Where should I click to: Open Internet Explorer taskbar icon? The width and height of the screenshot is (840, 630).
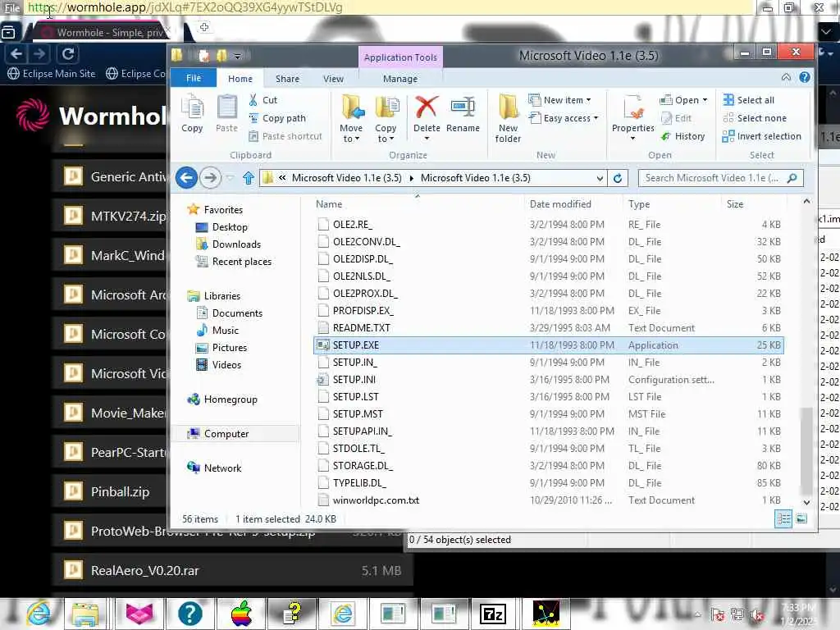point(39,614)
